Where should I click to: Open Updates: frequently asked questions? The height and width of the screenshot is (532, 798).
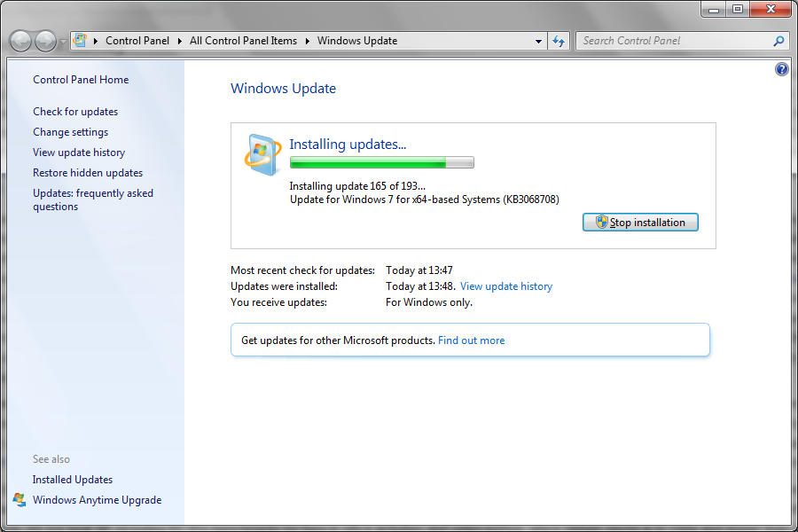point(93,199)
